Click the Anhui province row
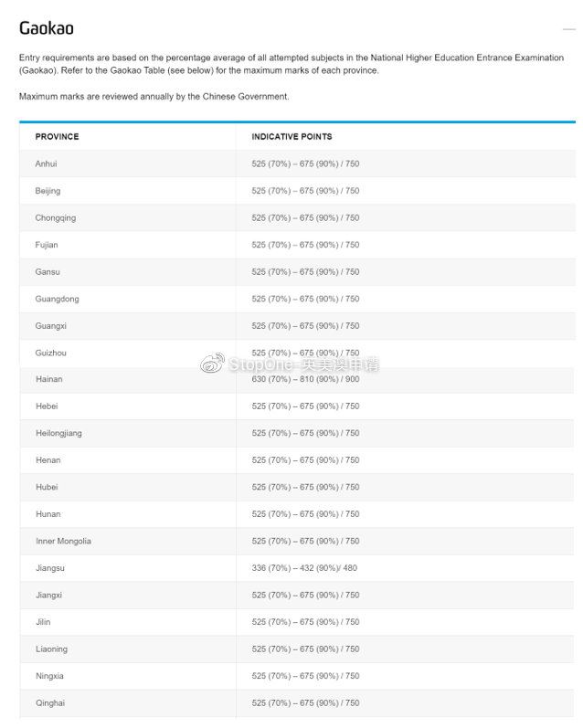The height and width of the screenshot is (728, 583). coord(297,164)
